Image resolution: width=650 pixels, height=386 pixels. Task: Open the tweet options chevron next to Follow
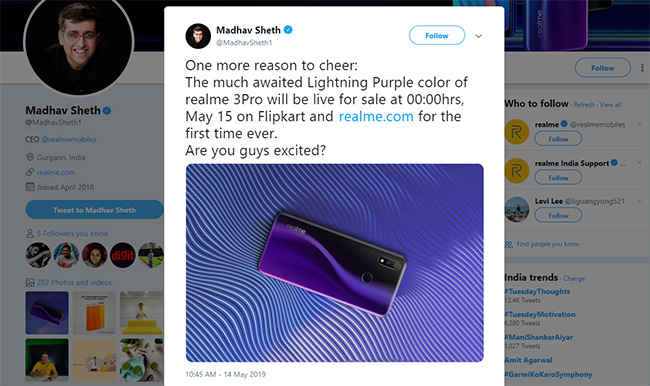pyautogui.click(x=478, y=36)
